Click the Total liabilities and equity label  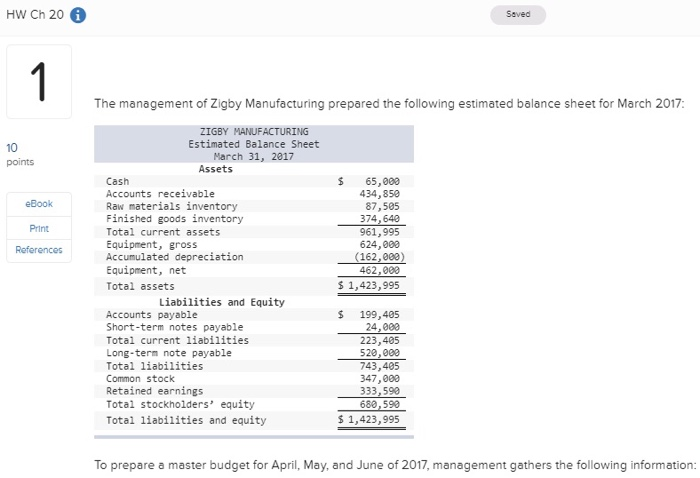click(x=186, y=420)
